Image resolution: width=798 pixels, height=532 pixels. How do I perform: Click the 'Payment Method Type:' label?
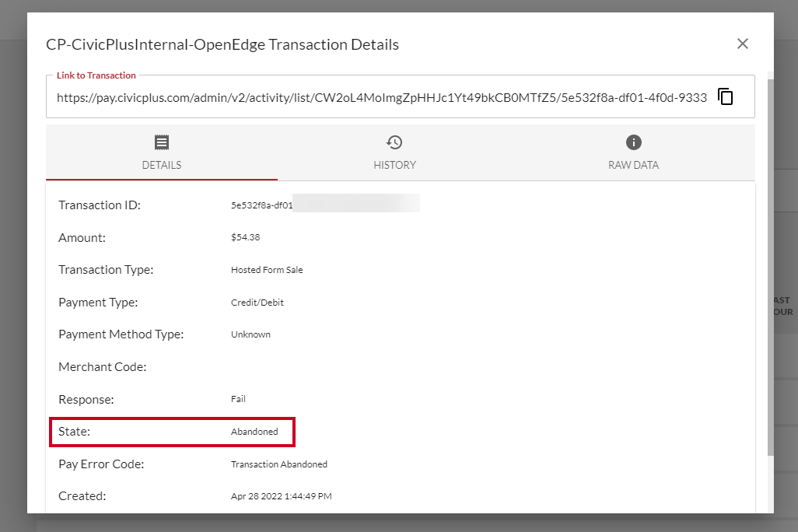pyautogui.click(x=121, y=334)
